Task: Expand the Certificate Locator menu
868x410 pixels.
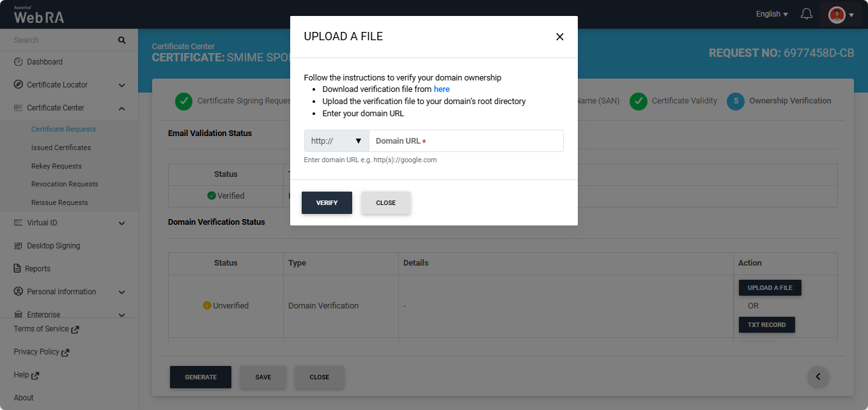Action: coord(121,85)
